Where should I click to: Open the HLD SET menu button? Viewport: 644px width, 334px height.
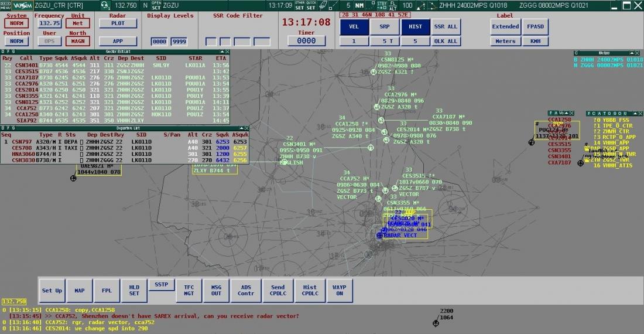coord(134,291)
